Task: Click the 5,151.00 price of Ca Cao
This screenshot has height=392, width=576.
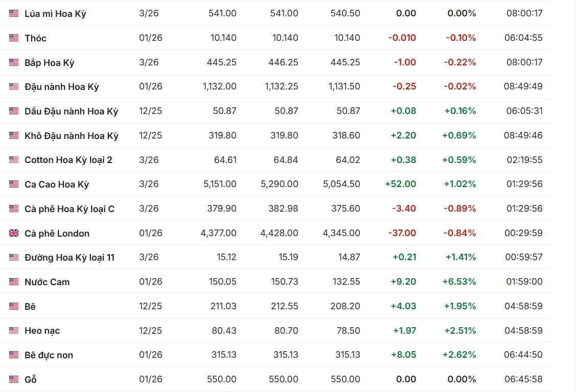Action: tap(220, 184)
